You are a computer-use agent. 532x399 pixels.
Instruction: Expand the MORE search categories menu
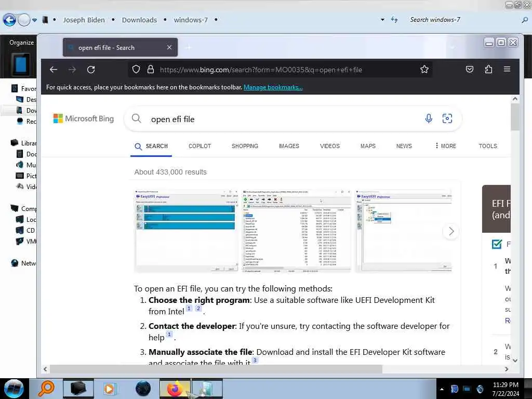click(446, 146)
